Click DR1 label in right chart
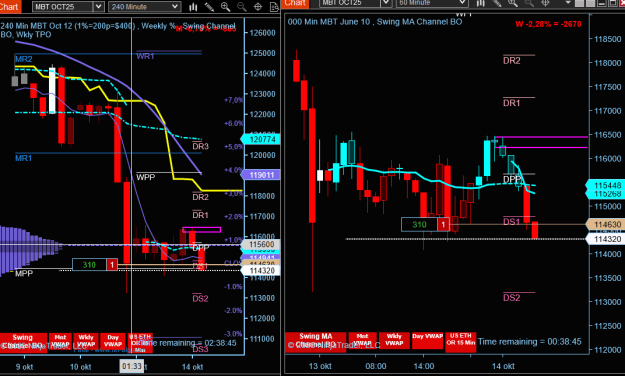 pos(512,103)
